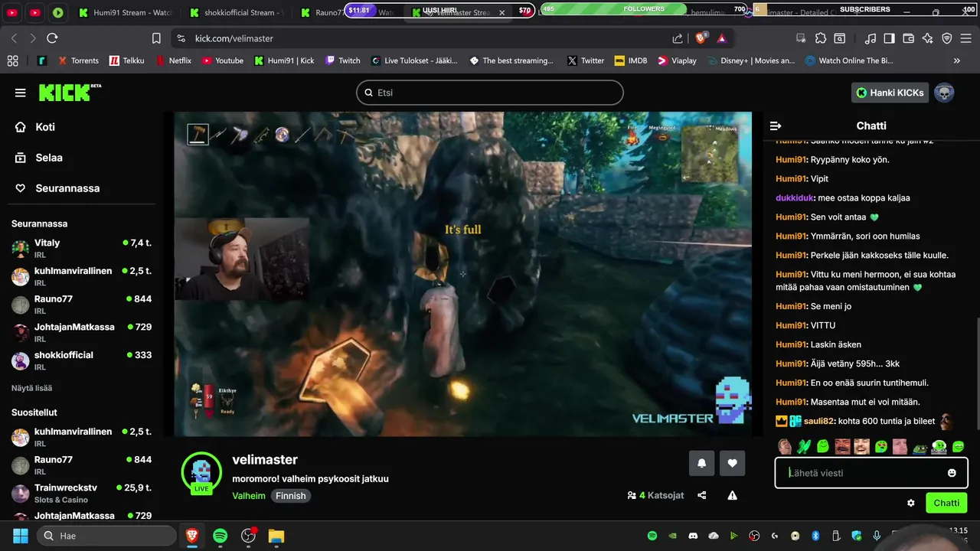Share the velimaster stream

(702, 495)
